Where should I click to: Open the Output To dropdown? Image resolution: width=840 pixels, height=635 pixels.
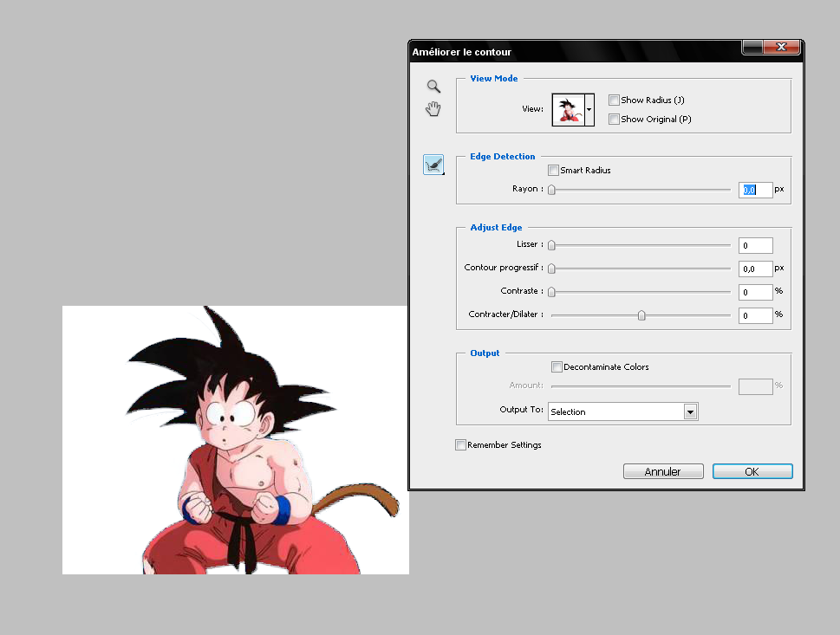pos(622,411)
